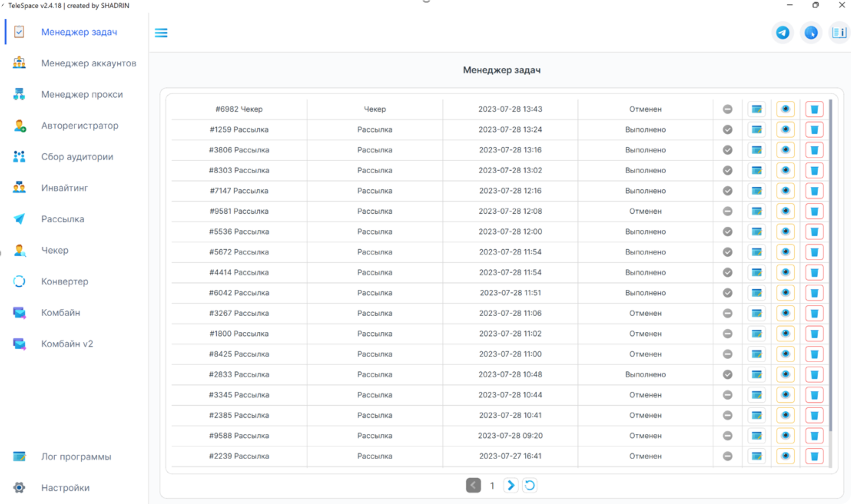Open Лог программы in sidebar

tap(76, 456)
